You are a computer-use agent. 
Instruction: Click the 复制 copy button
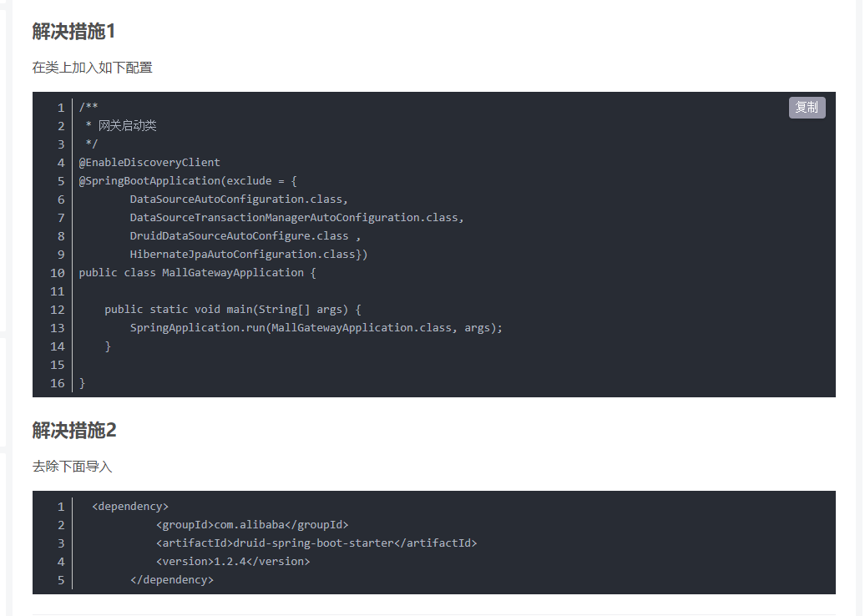(x=807, y=108)
